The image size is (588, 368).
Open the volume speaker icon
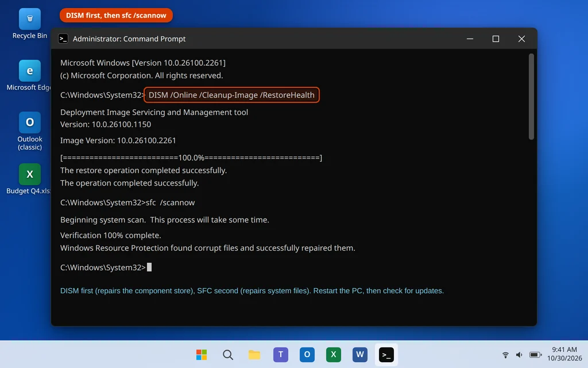click(x=519, y=354)
